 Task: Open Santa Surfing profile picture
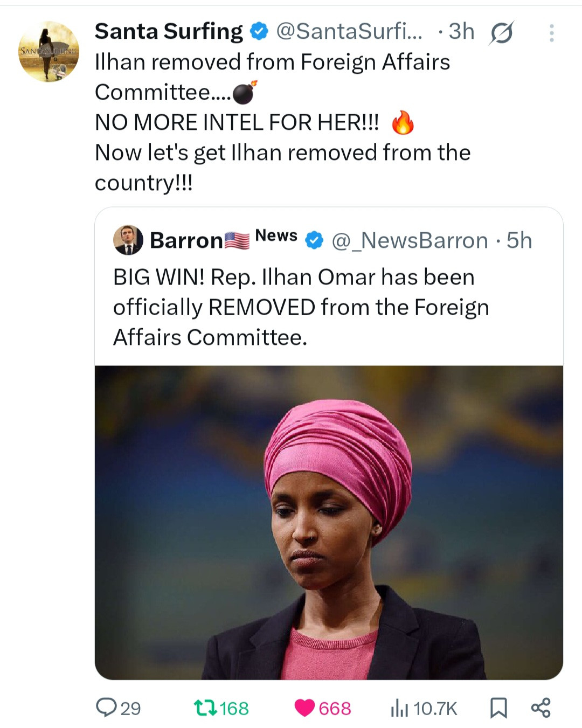pos(48,52)
